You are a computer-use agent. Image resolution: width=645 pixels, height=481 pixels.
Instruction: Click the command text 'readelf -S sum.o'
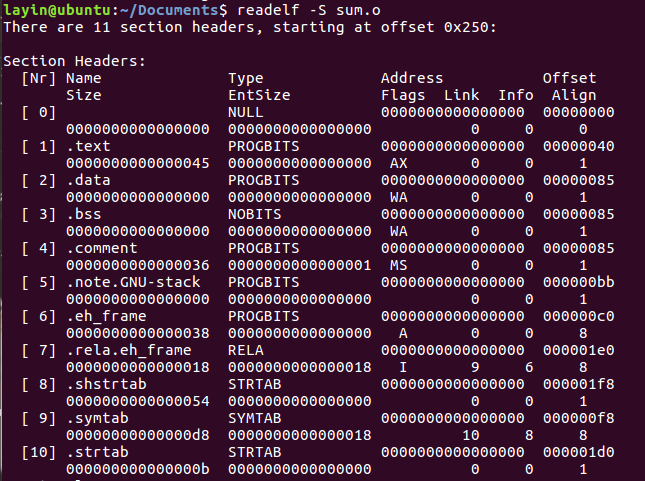[x=309, y=11]
